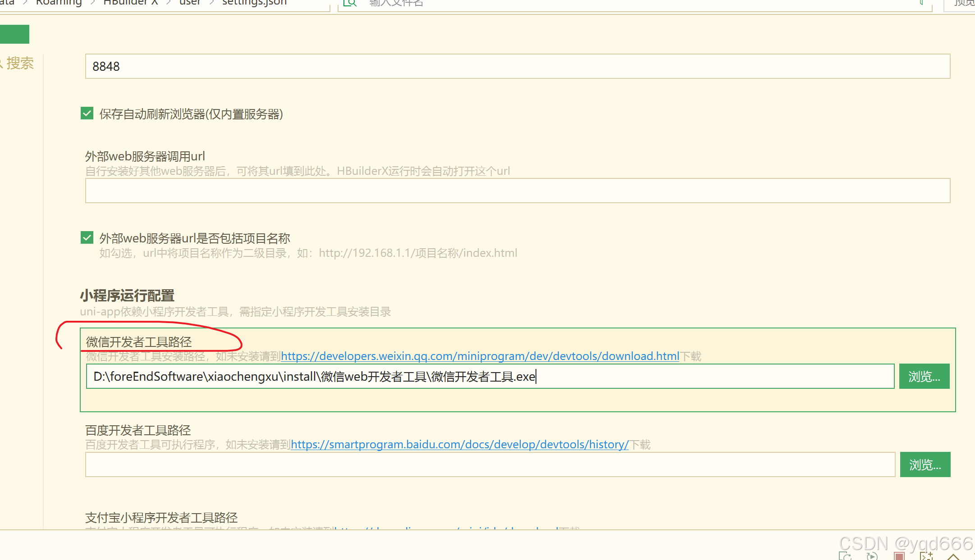Screen dimensions: 975x560
Task: Open the smartprogram.baidu.com devtools history link
Action: tap(459, 445)
